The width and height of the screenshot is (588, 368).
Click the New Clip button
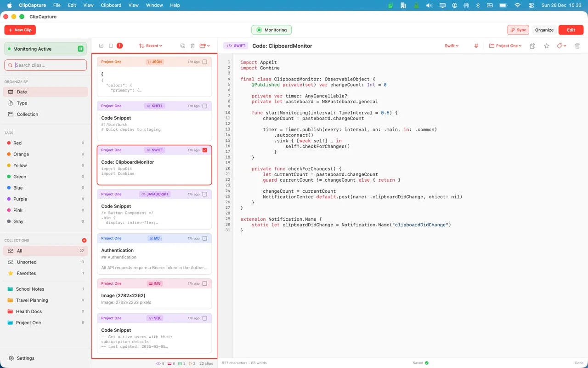[x=20, y=29]
